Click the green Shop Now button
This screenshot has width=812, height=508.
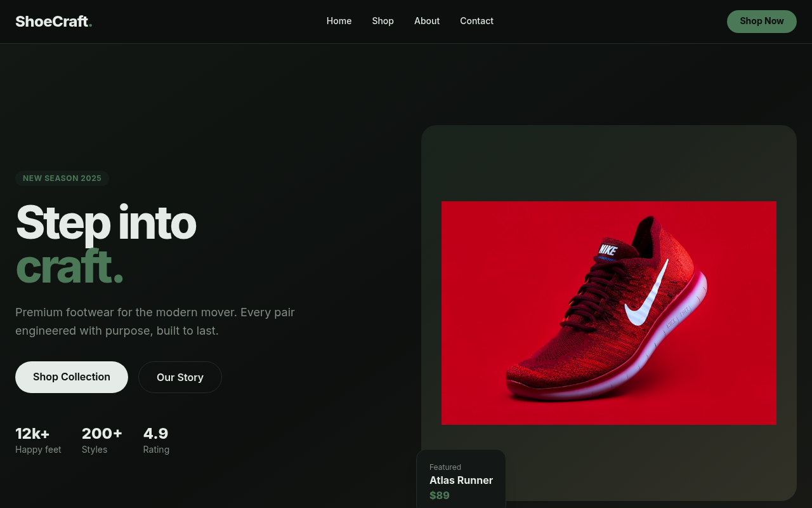[x=762, y=22]
